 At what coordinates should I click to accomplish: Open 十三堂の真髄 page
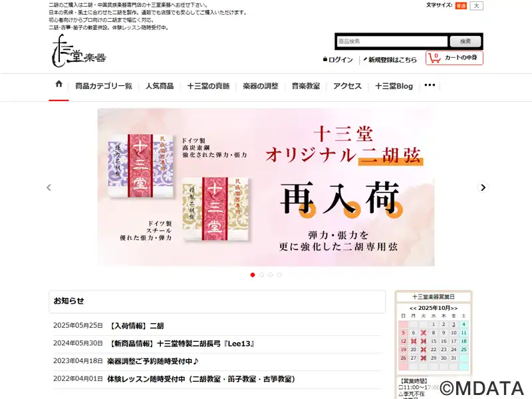point(208,86)
